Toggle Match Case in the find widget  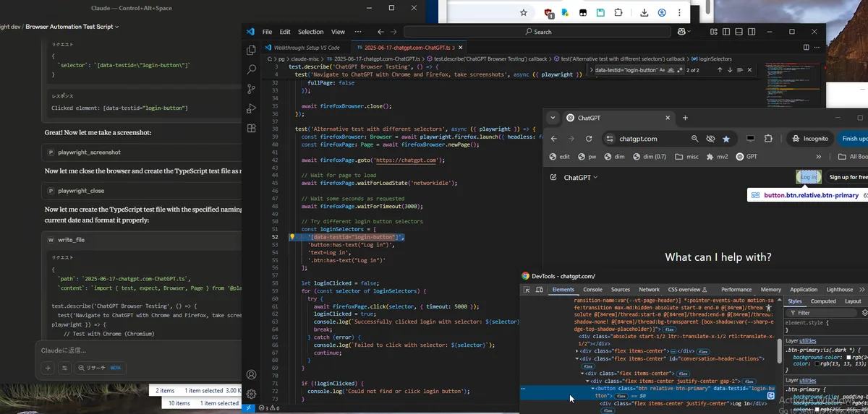pyautogui.click(x=663, y=70)
